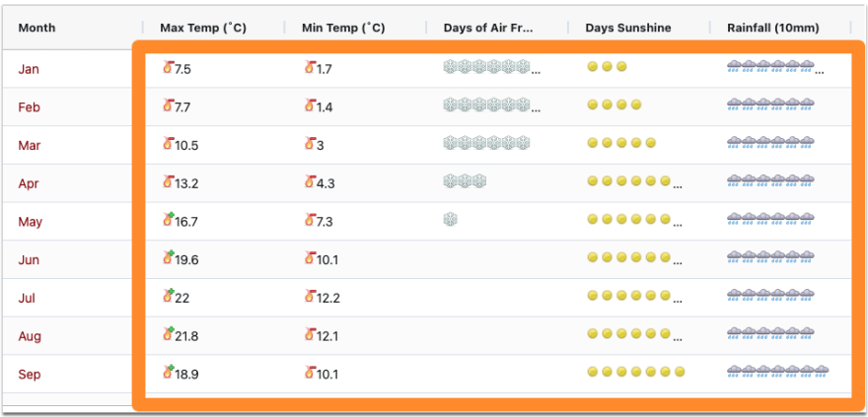Click the 7.5 value in Jan row
Image resolution: width=868 pixels, height=417 pixels.
tap(183, 70)
